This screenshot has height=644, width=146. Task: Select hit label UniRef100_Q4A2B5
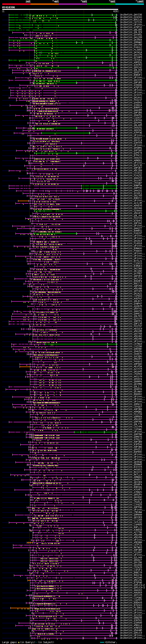click(x=131, y=110)
